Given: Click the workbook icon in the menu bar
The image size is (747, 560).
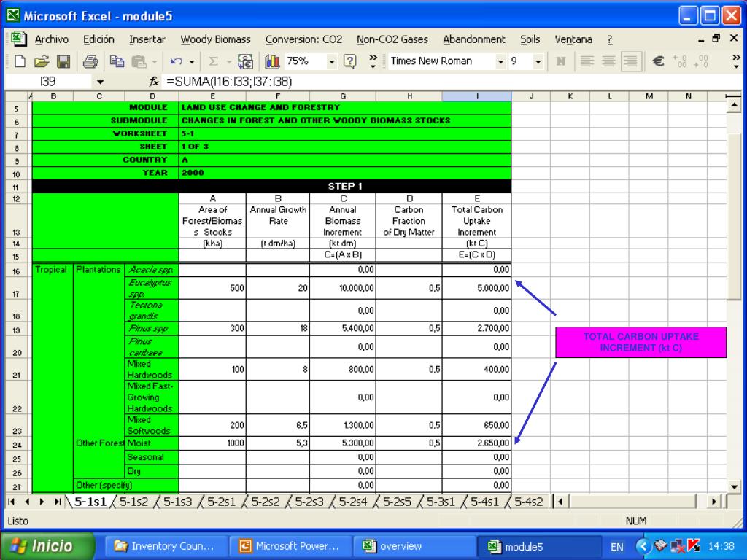Looking at the screenshot, I should pyautogui.click(x=18, y=39).
